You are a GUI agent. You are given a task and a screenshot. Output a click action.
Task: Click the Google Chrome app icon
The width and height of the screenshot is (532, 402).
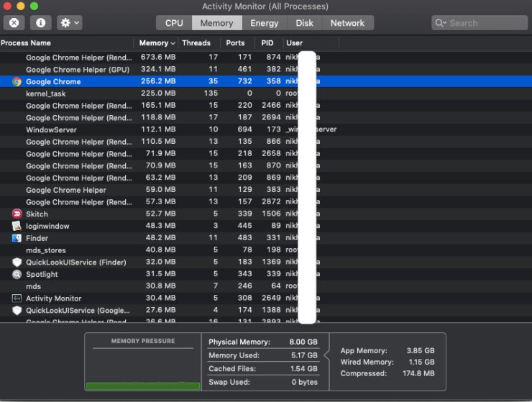click(17, 81)
